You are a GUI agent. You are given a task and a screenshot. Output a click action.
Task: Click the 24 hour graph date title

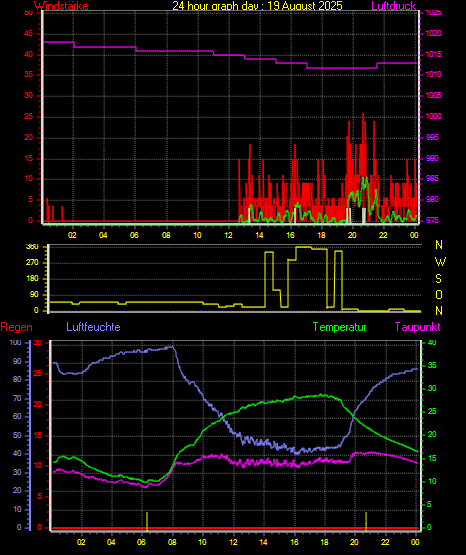pos(257,5)
